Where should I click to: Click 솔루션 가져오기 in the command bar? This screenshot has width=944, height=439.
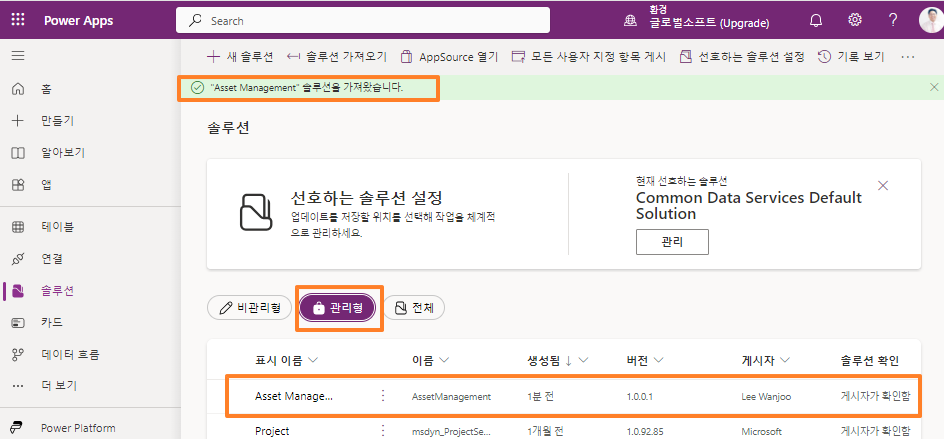coord(337,57)
